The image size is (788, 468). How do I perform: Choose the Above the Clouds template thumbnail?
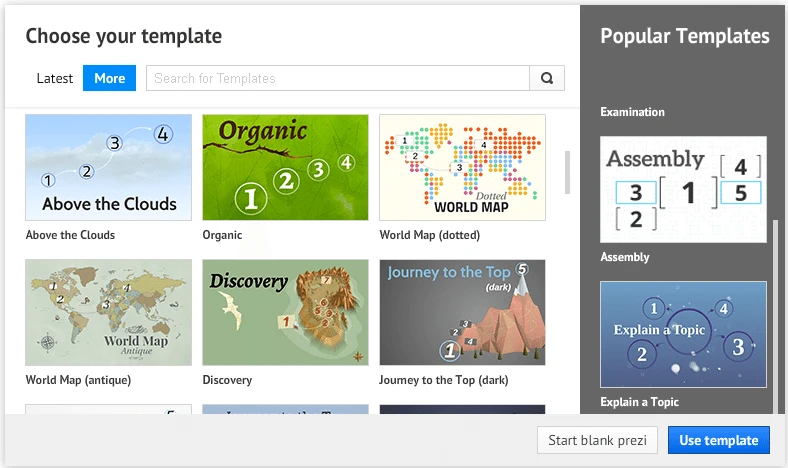pyautogui.click(x=109, y=167)
